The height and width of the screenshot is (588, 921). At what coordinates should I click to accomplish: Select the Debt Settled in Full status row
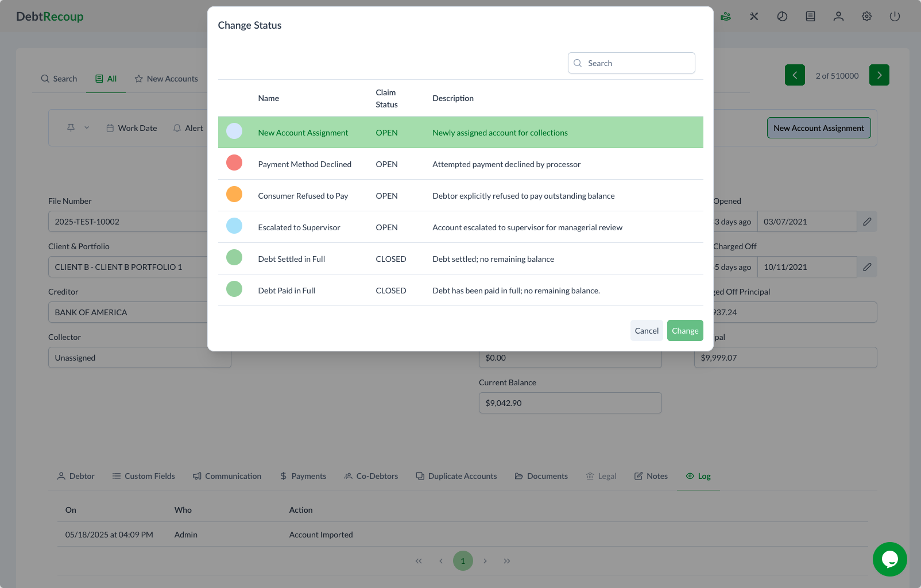point(291,259)
